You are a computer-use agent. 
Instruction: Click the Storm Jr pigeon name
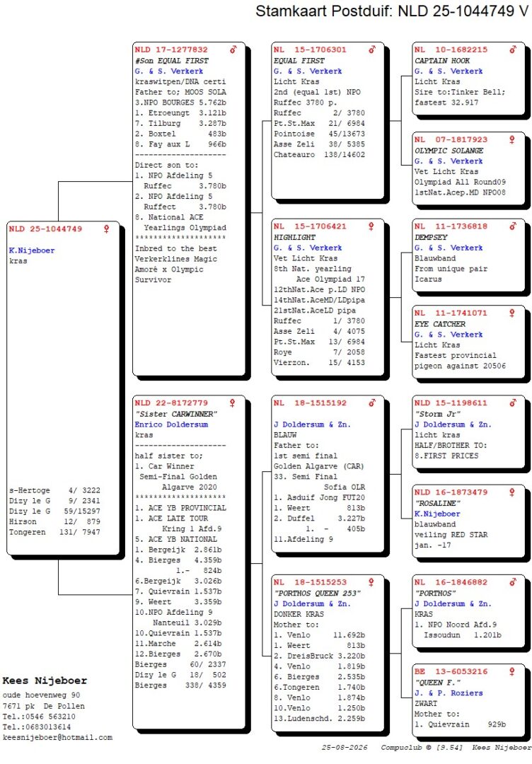(x=438, y=414)
